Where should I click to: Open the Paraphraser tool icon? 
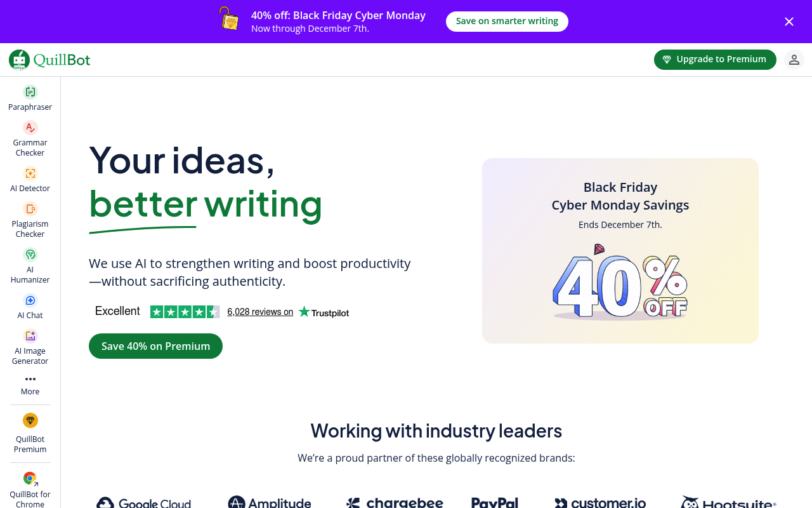pos(30,92)
